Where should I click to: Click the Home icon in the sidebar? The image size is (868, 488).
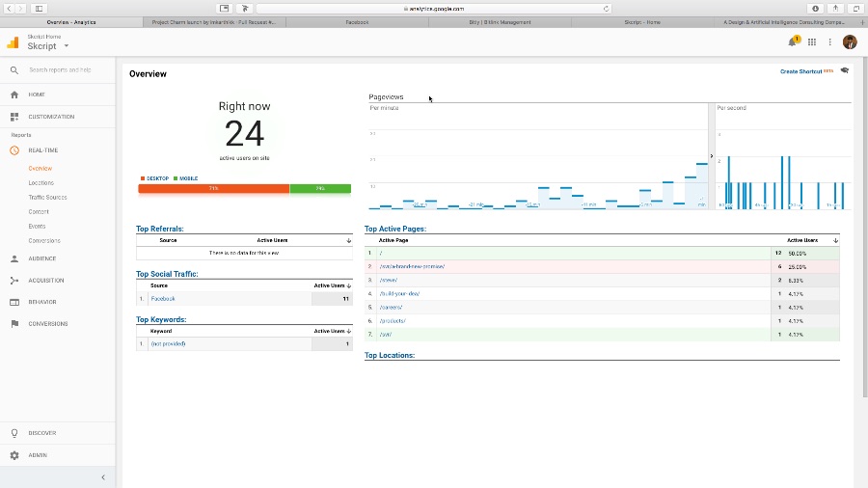(14, 95)
